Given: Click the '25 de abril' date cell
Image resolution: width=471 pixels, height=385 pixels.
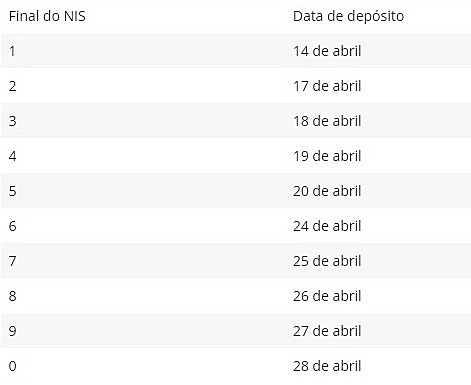Looking at the screenshot, I should [x=327, y=261].
